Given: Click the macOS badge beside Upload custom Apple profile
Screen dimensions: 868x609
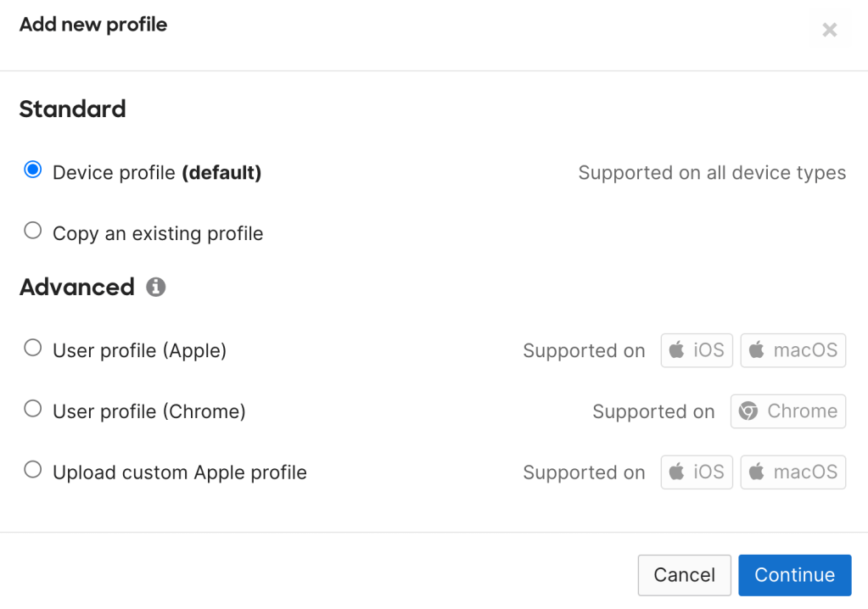Looking at the screenshot, I should click(x=792, y=472).
